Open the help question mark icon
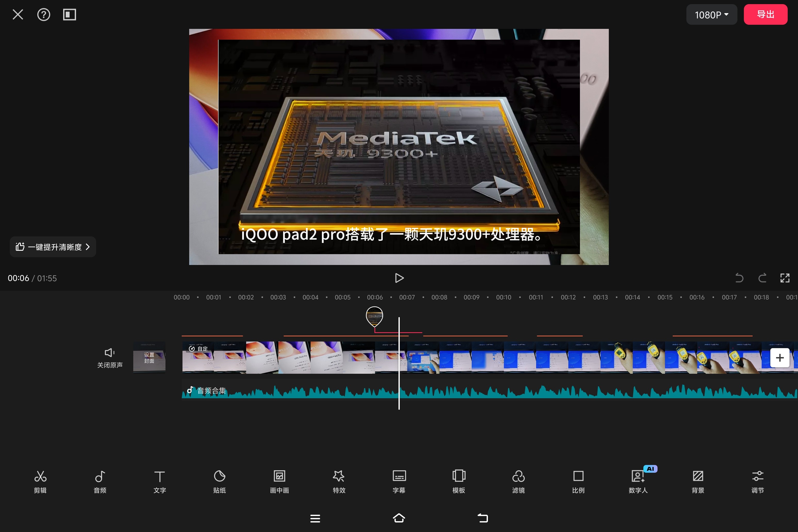This screenshot has width=798, height=532. [x=43, y=15]
